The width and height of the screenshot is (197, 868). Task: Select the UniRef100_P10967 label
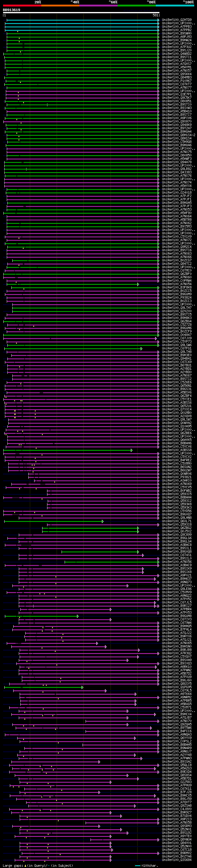[177, 81]
